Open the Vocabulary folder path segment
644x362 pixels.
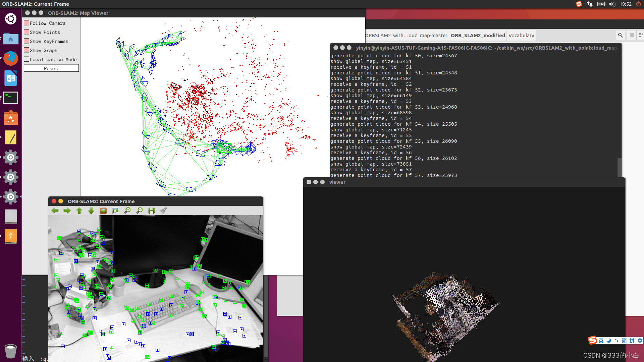click(521, 36)
